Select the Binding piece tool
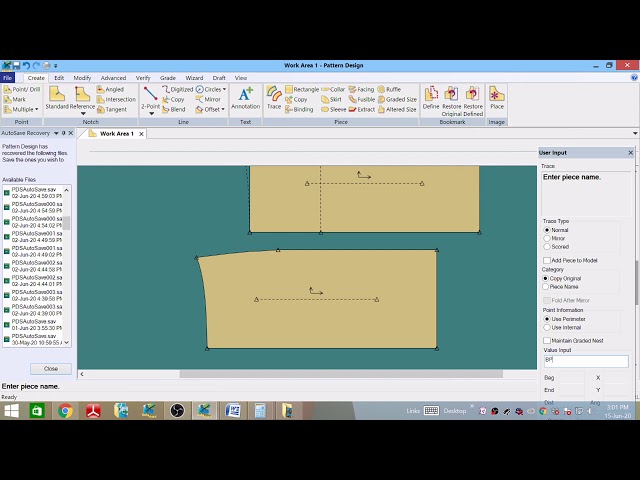 coord(299,109)
